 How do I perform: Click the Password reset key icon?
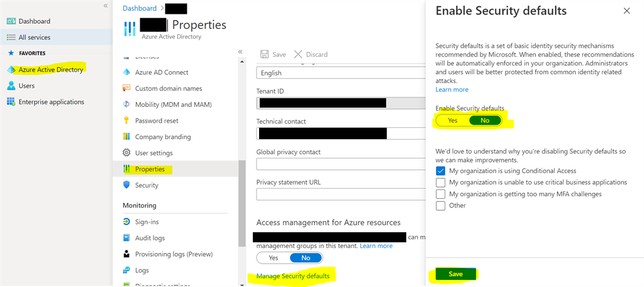[126, 121]
